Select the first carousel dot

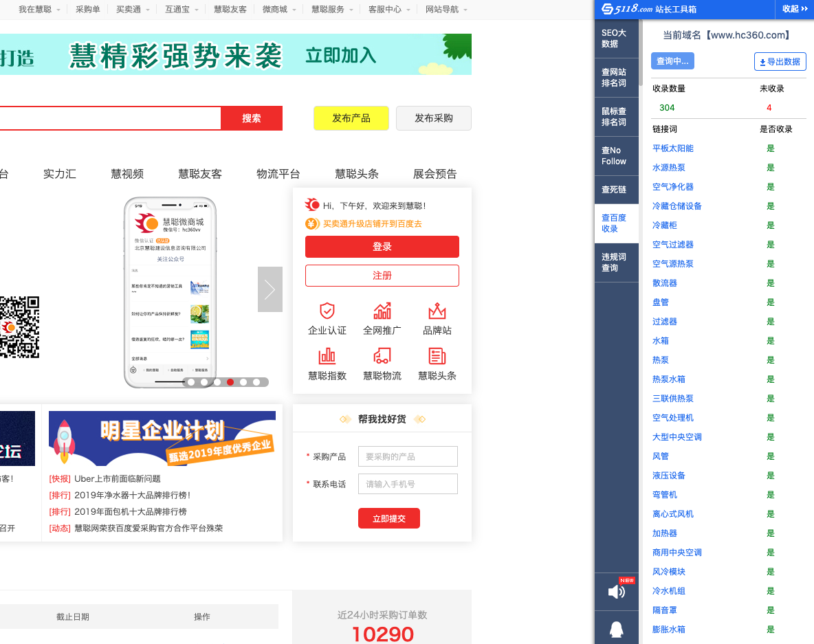click(191, 382)
